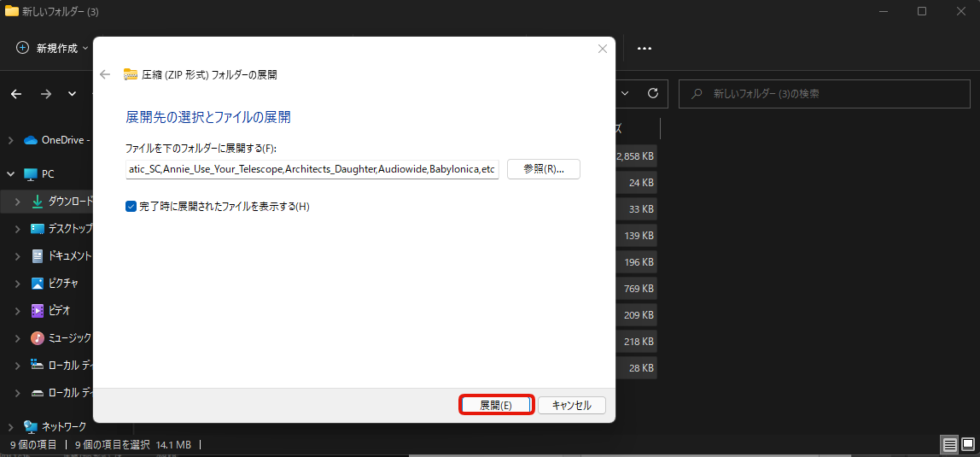
Task: Open the three-dot more options menu
Action: (645, 49)
